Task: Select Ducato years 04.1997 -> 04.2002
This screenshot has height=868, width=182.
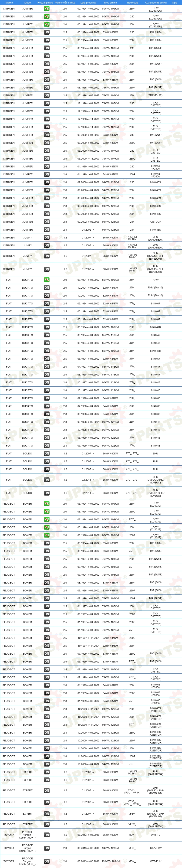Action: [88, 367]
